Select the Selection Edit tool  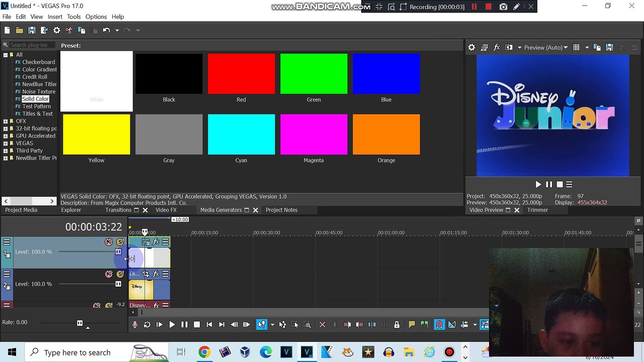coord(295,325)
